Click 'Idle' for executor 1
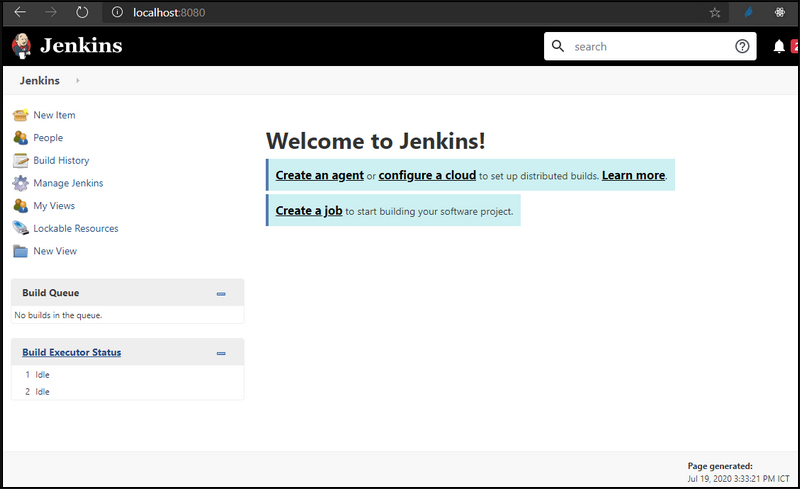800x489 pixels. click(x=42, y=375)
